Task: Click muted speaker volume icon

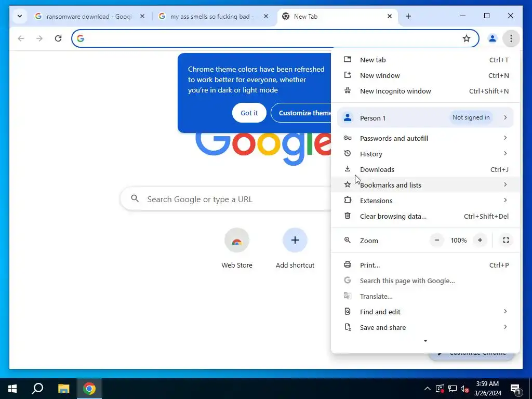Action: (x=465, y=389)
